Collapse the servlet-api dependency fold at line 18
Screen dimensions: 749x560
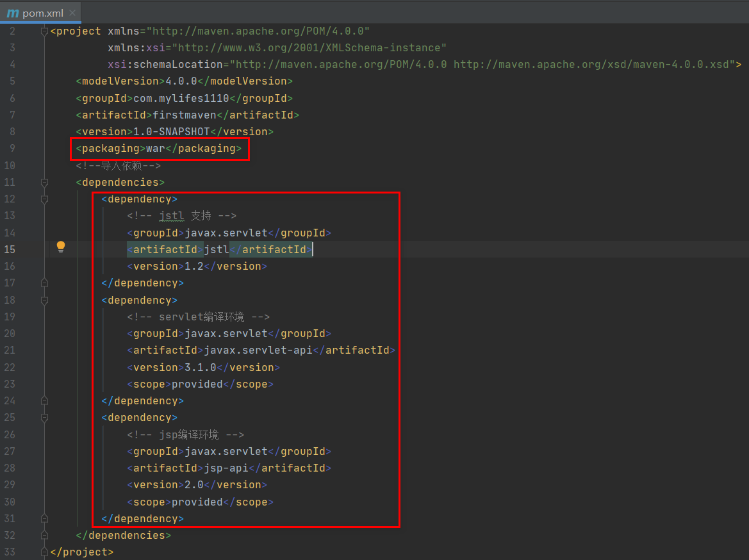[x=44, y=301]
